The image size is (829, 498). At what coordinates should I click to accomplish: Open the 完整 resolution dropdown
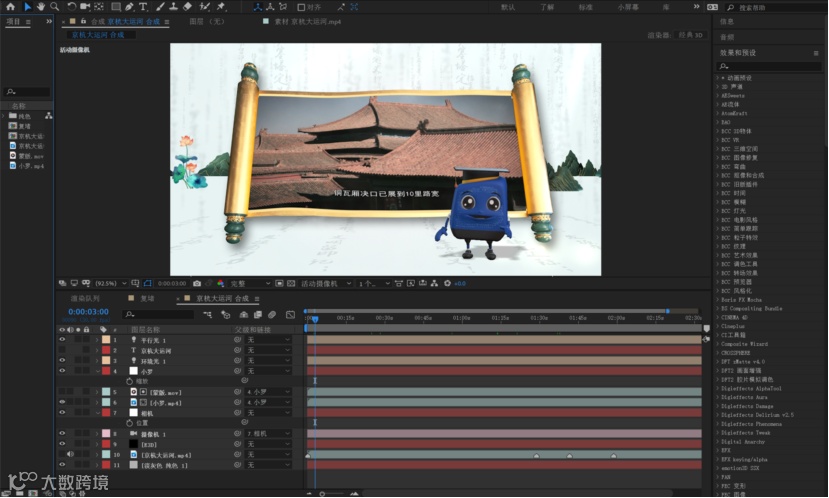coord(250,283)
